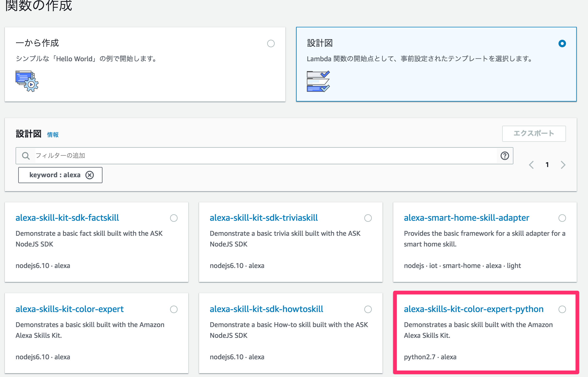The height and width of the screenshot is (377, 588).
Task: Select alexa-skill-kit-sdk-triviaskill radio button
Action: pos(368,218)
